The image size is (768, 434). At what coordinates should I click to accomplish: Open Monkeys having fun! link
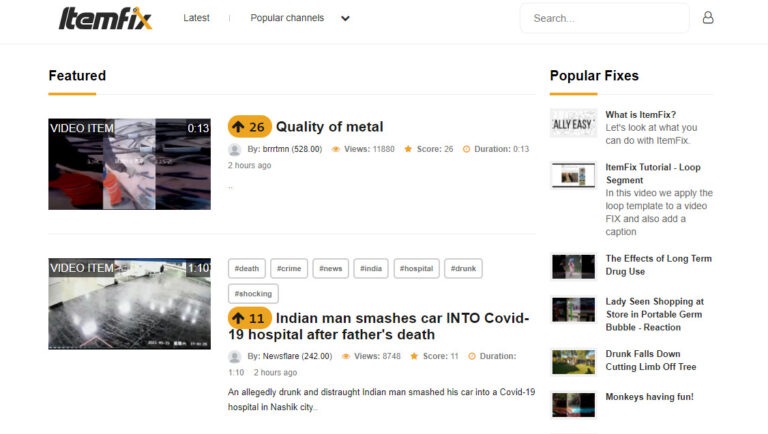click(649, 397)
